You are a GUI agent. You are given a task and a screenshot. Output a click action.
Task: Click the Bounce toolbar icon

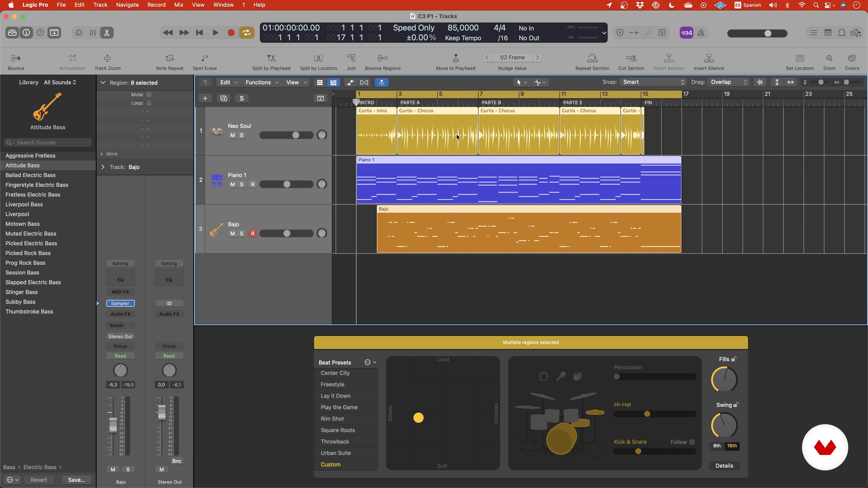[x=16, y=58]
